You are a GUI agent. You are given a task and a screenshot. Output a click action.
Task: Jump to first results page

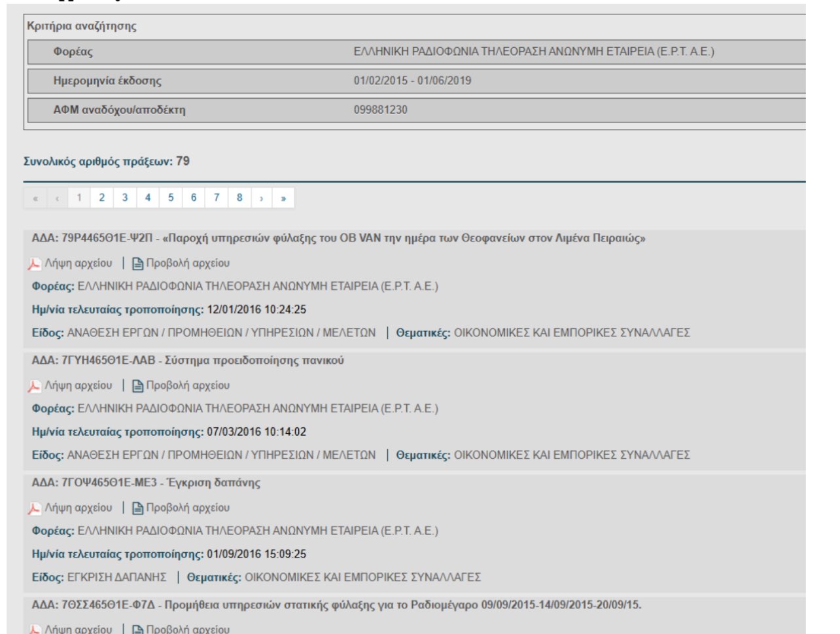[x=35, y=198]
